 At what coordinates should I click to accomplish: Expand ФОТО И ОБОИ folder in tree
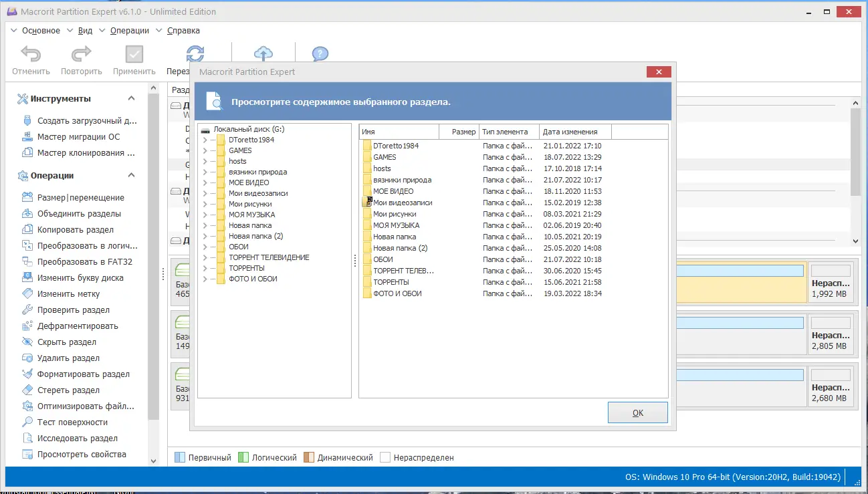point(205,279)
